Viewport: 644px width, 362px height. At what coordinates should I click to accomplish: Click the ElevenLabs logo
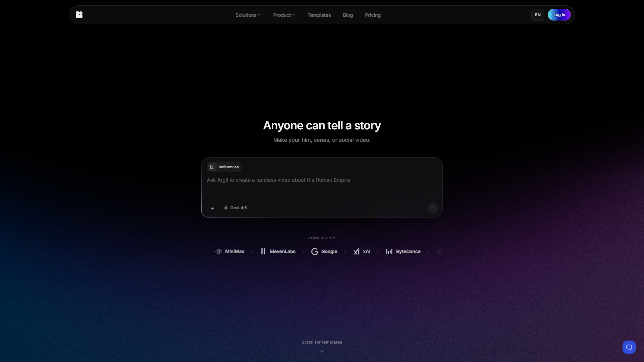(278, 251)
